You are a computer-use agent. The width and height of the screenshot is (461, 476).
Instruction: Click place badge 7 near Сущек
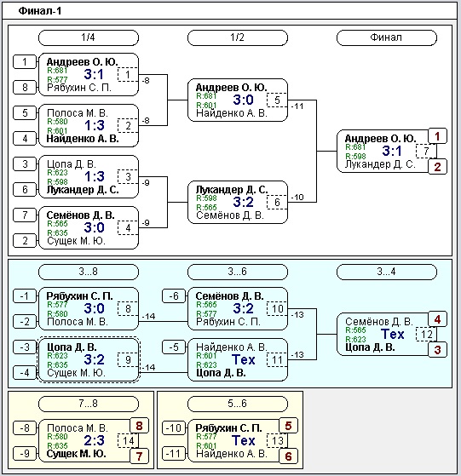coord(139,456)
